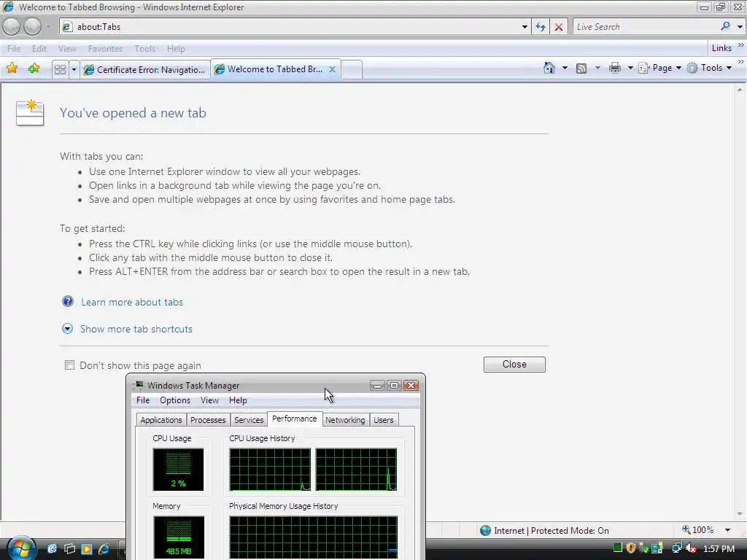Click Show more tab shortcuts link
Screen dimensions: 747x560
pyautogui.click(x=136, y=329)
